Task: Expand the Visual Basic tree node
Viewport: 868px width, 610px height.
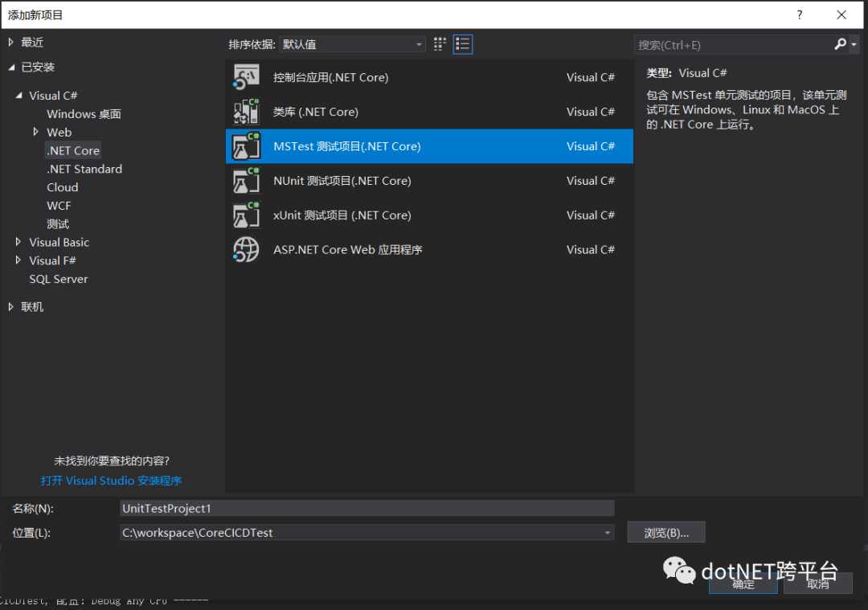Action: [18, 242]
